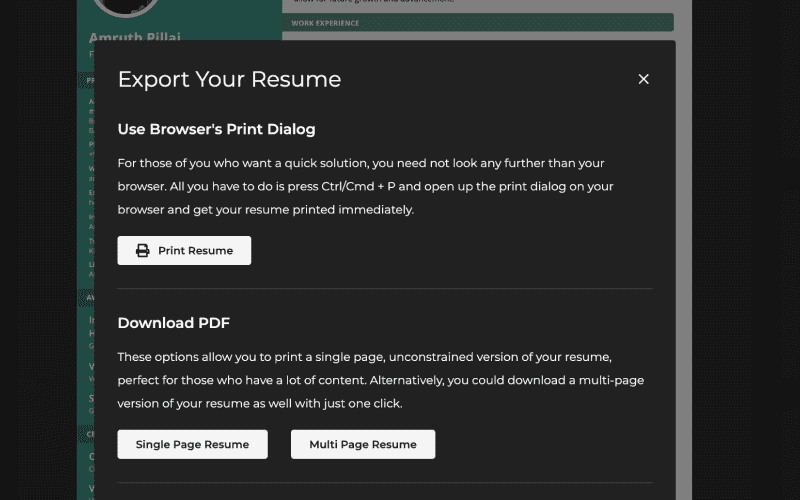Click the divider below the download buttons
The image size is (800, 500).
(x=385, y=483)
